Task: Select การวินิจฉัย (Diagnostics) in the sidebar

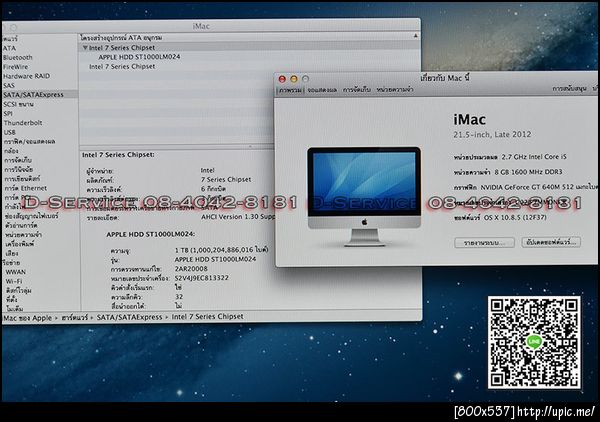Action: point(19,169)
